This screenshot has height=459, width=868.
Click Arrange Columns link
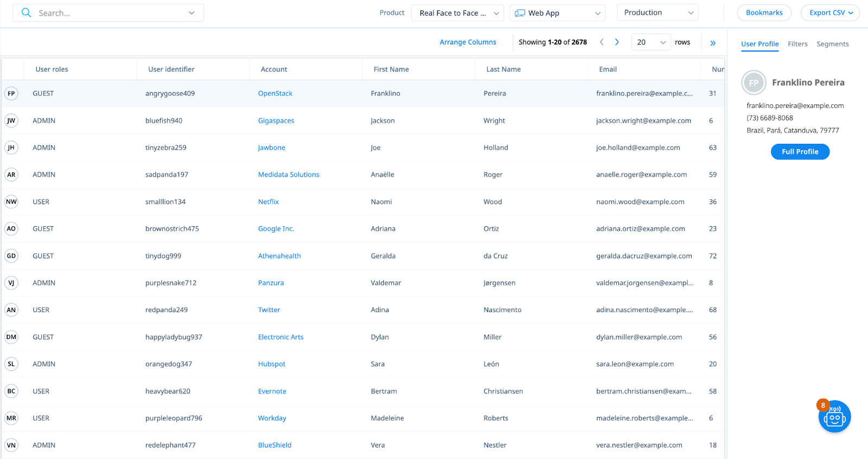[x=468, y=42]
